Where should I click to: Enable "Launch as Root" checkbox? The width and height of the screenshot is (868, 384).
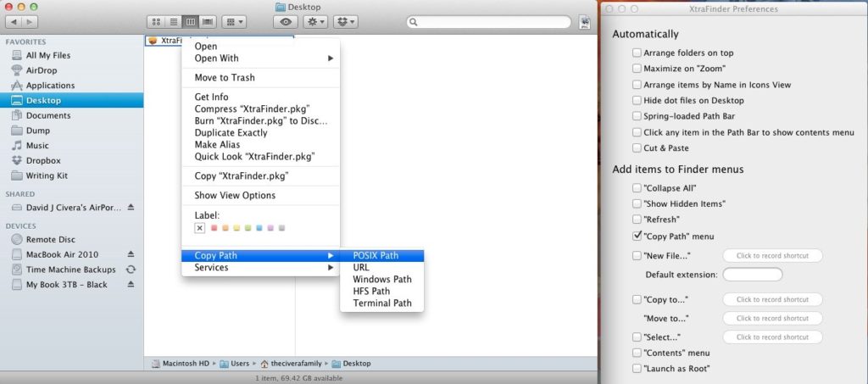tap(637, 369)
